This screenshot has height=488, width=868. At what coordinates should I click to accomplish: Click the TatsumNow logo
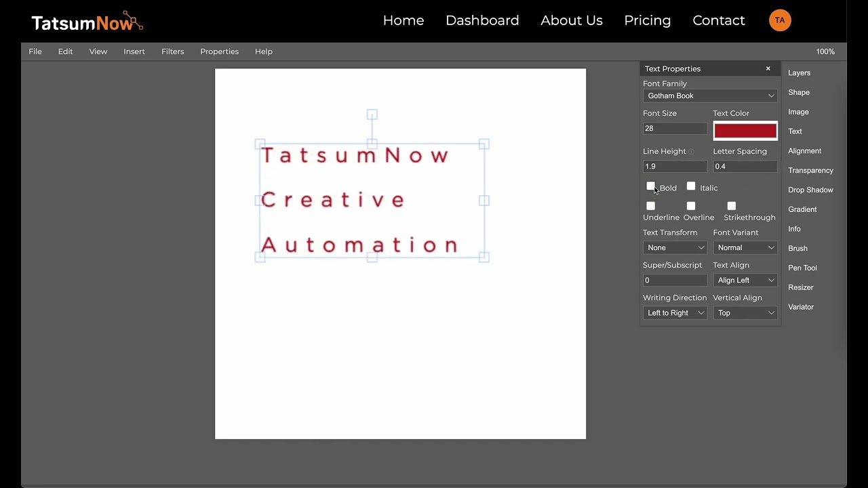pos(87,22)
